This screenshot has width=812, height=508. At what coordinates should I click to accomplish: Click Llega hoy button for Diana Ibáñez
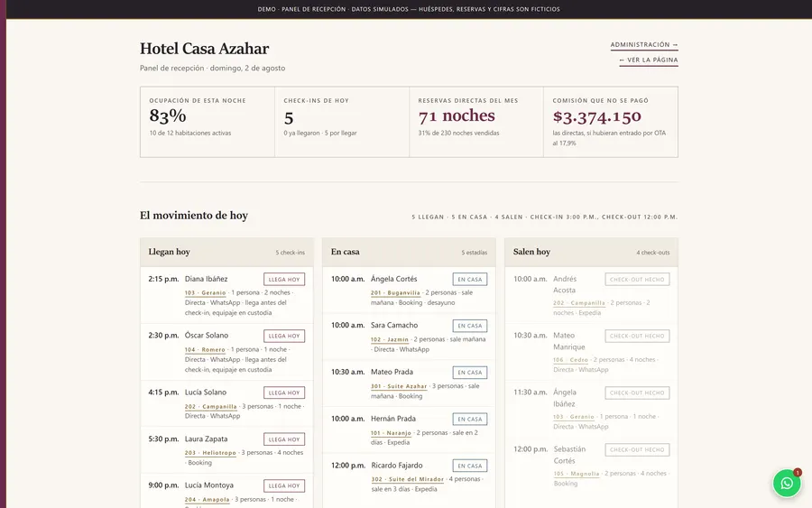click(x=284, y=279)
